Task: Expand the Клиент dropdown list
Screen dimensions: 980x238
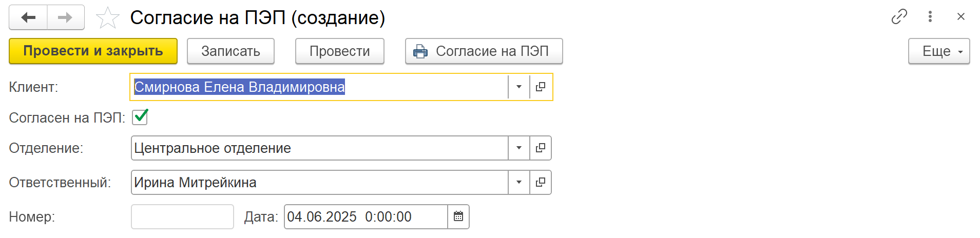Action: pyautogui.click(x=519, y=87)
